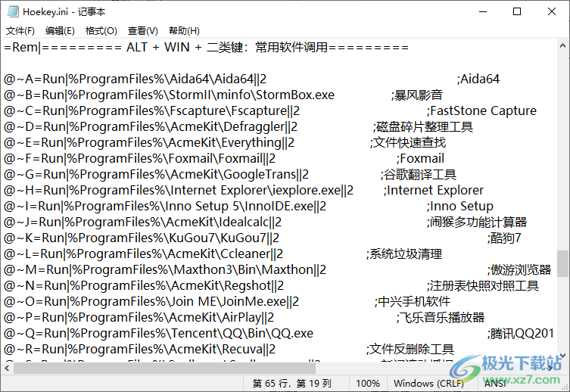Click the horizontal scrollbar right arrow
The width and height of the screenshot is (570, 392).
tap(550, 369)
